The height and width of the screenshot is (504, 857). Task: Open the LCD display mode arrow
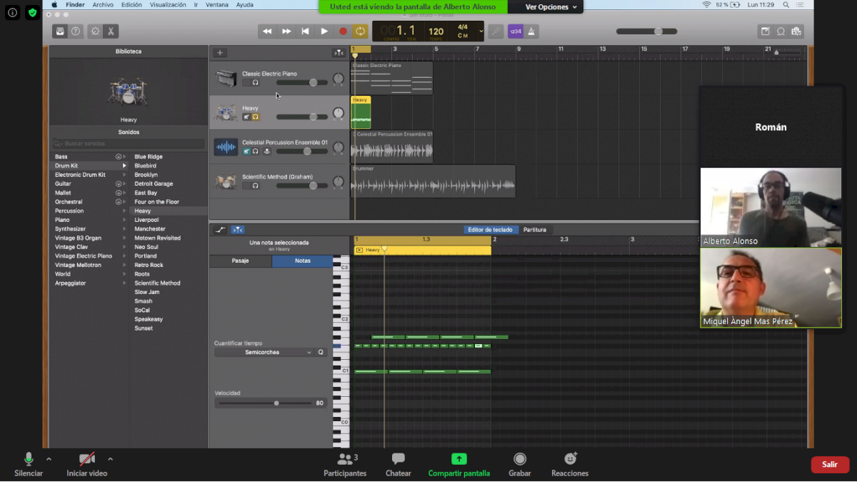tap(481, 31)
